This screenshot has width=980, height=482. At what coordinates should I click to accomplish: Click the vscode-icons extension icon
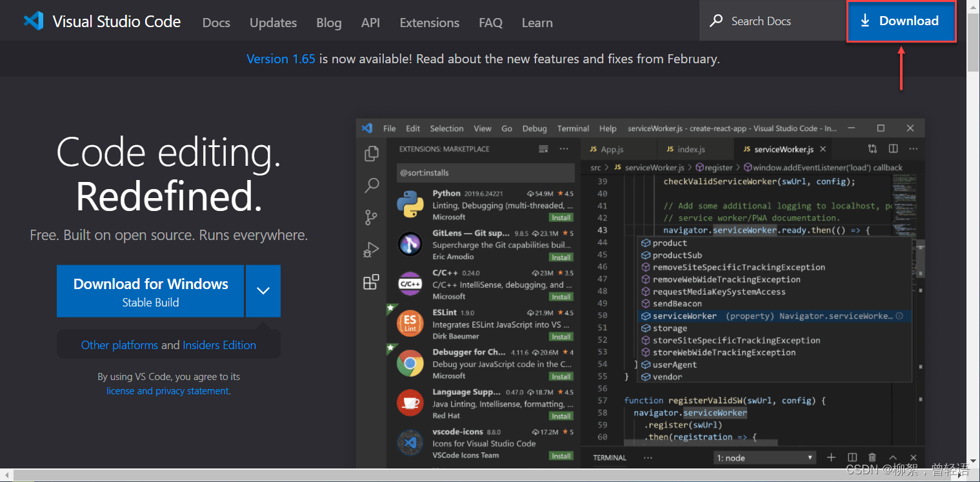tap(410, 443)
